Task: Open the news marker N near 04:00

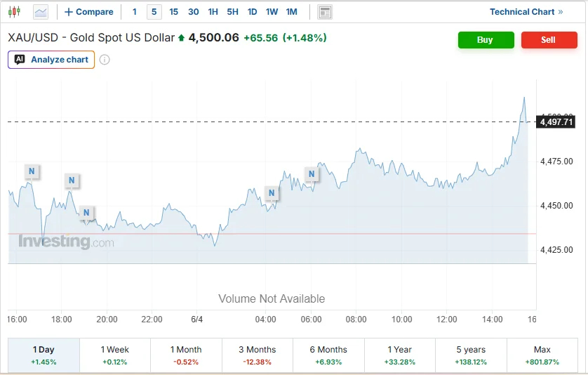Action: pyautogui.click(x=272, y=193)
